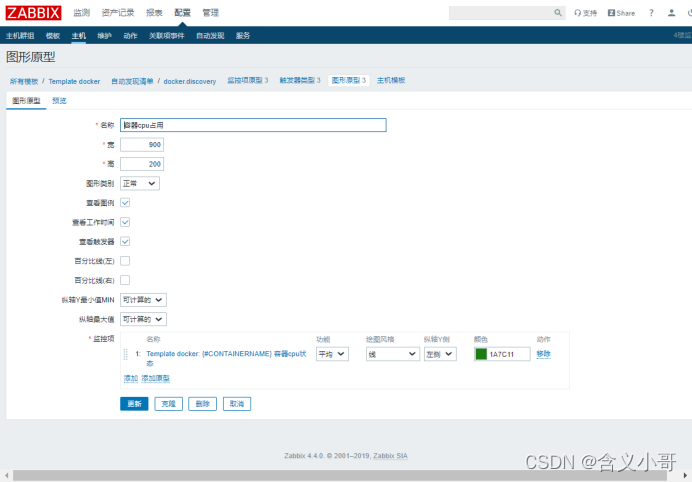The width and height of the screenshot is (692, 482).
Task: Click the 添加 add item link
Action: click(131, 378)
